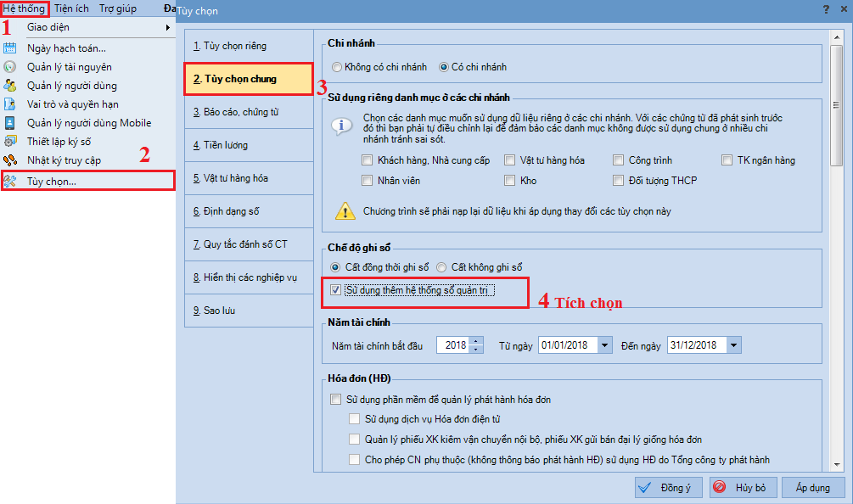Toggle Sử dụng thêm hệ thống sổ quản trị
The image size is (853, 504).
click(x=335, y=290)
